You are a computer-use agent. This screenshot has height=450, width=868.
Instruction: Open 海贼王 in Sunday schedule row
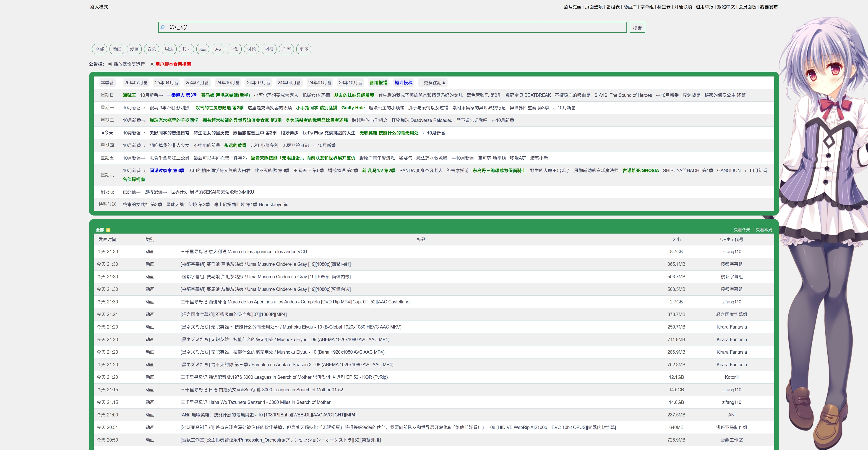129,95
